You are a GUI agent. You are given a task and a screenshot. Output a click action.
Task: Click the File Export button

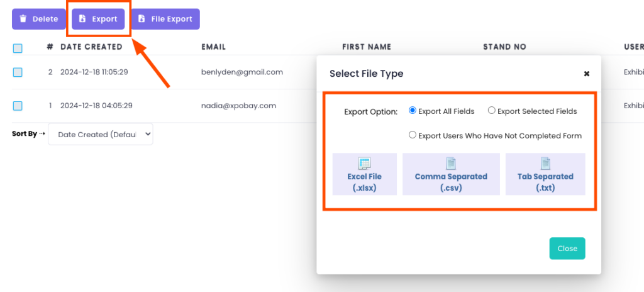[x=165, y=19]
